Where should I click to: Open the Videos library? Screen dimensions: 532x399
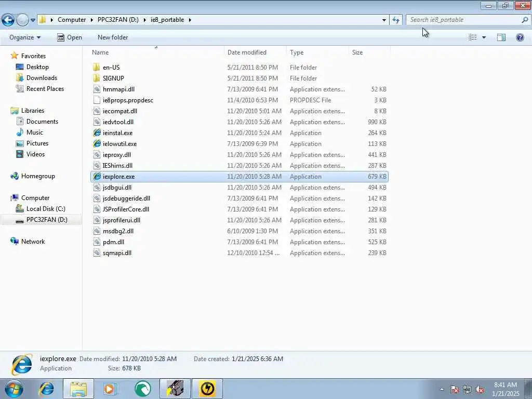click(x=35, y=154)
